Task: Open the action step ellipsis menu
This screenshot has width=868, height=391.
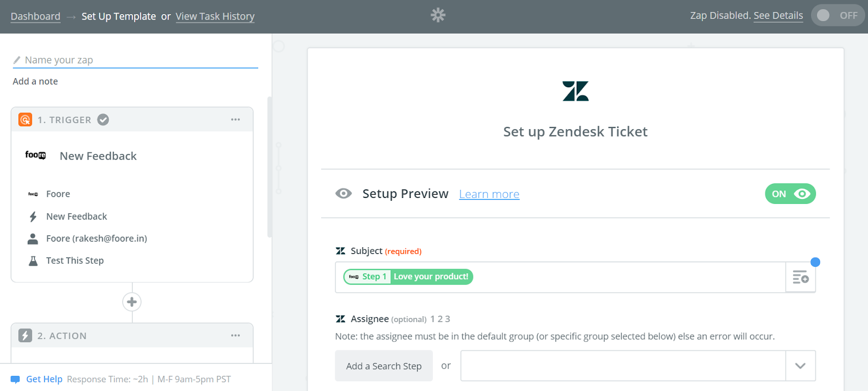Action: tap(235, 336)
